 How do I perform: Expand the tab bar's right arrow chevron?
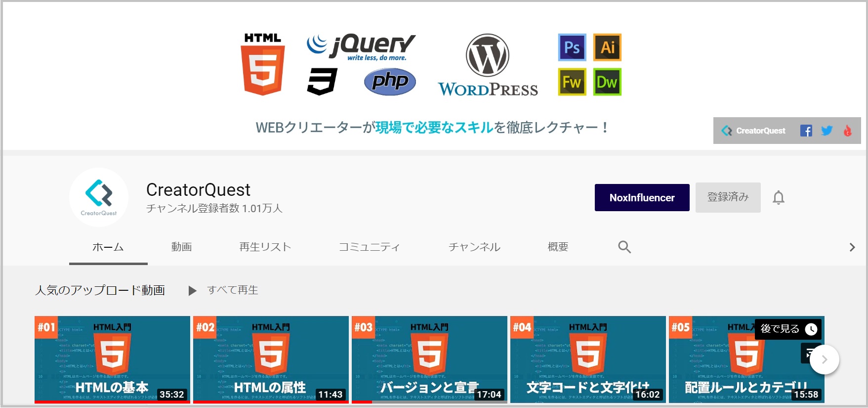852,247
